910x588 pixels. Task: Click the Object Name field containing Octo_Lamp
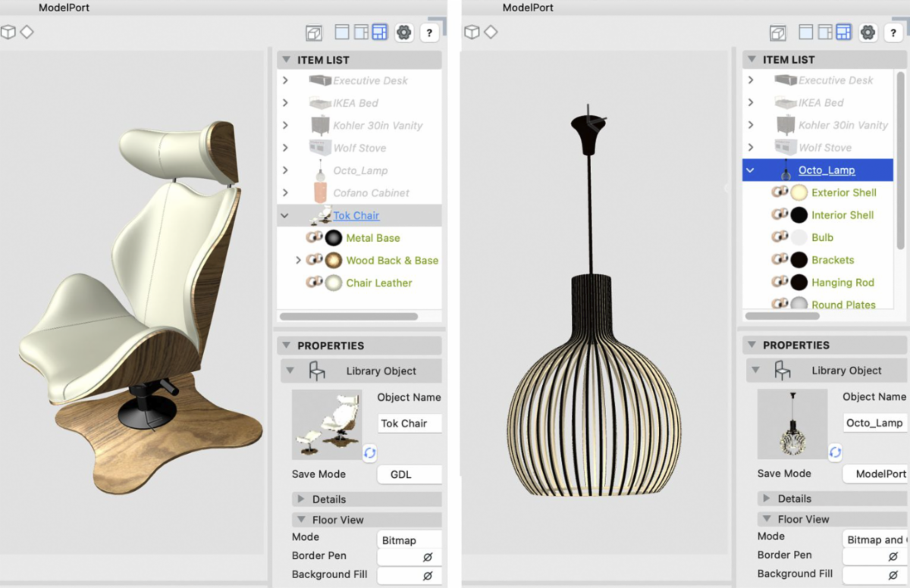click(874, 423)
